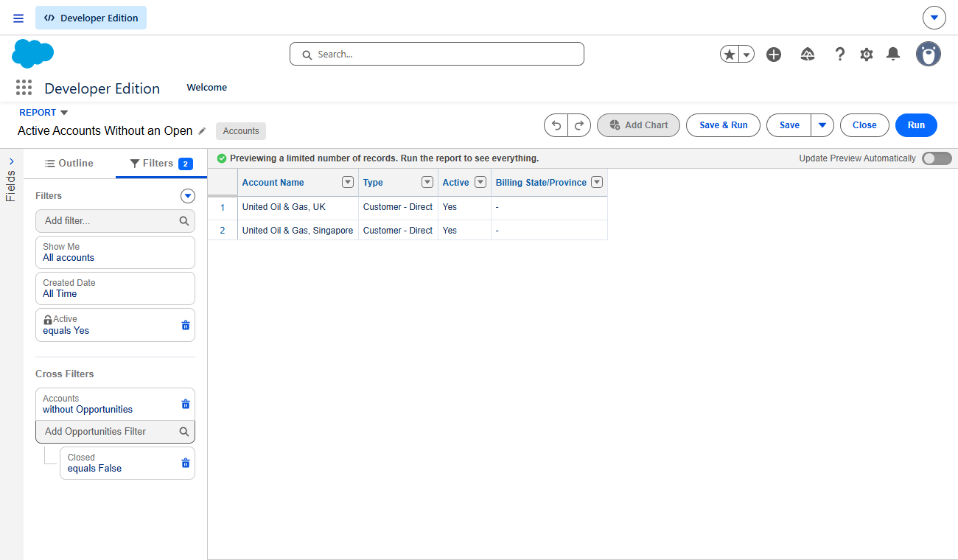Viewport: 958px width, 560px height.
Task: Open the Welcome navigation tab
Action: point(207,88)
